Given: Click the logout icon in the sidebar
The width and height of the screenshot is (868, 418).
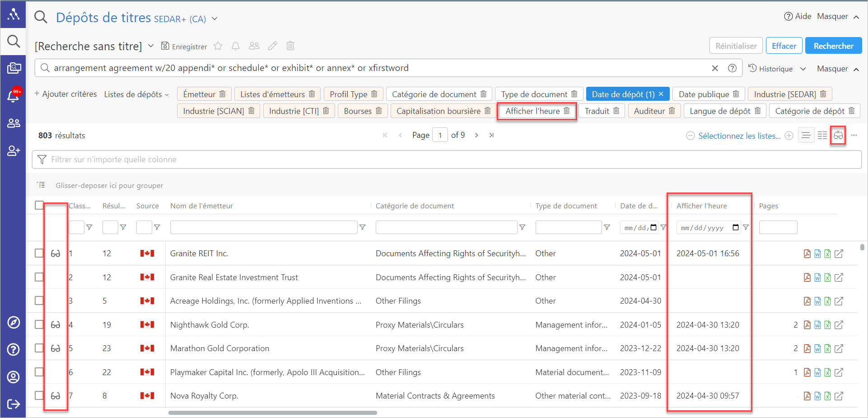Looking at the screenshot, I should click(14, 404).
